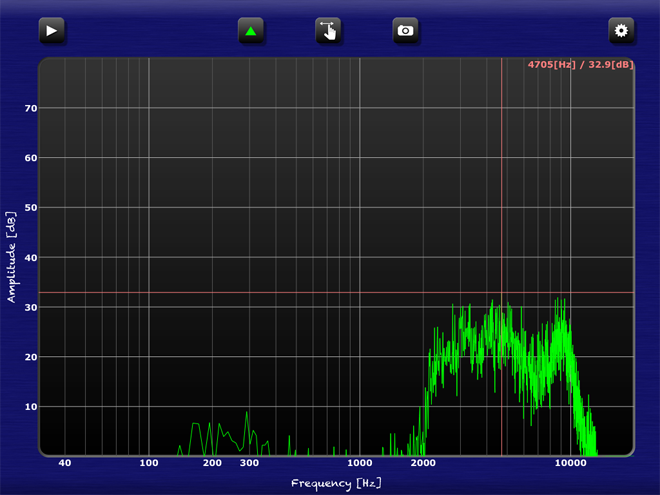Click the 10000 frequency axis label
Viewport: 660px width, 495px height.
click(570, 463)
